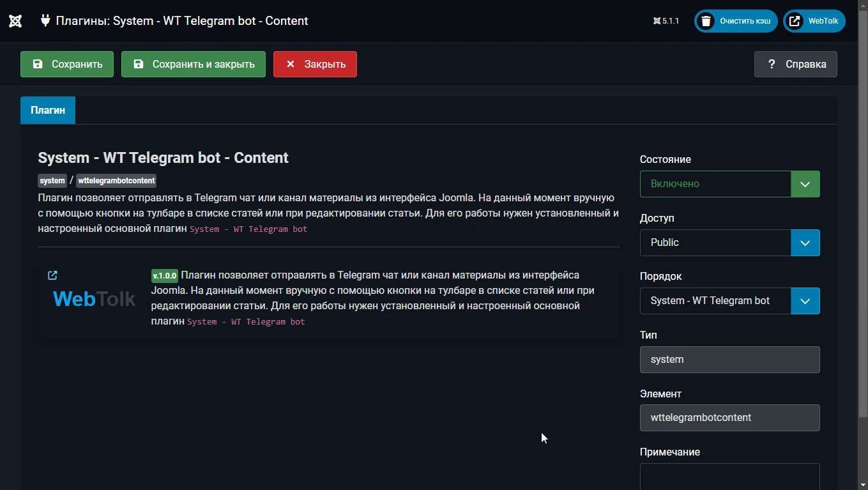Screen dimensions: 868x490
Task: Click the question mark icon in Справка
Action: click(x=772, y=64)
